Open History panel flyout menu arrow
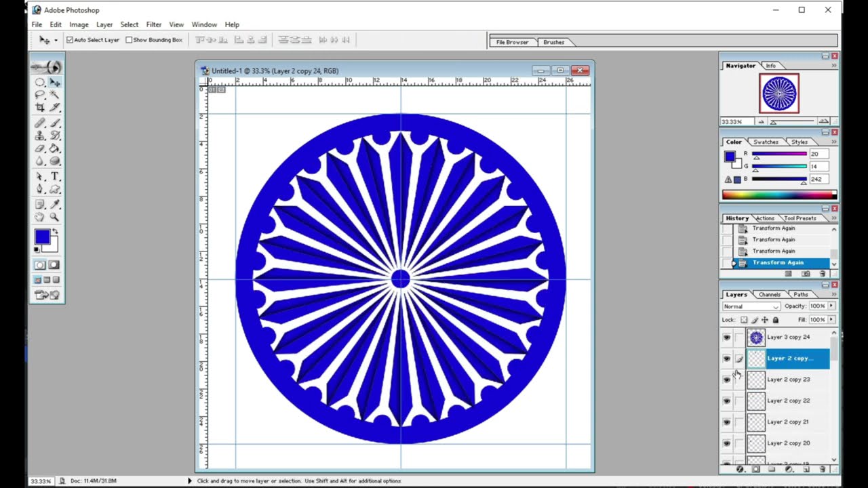The image size is (868, 488). tap(833, 218)
